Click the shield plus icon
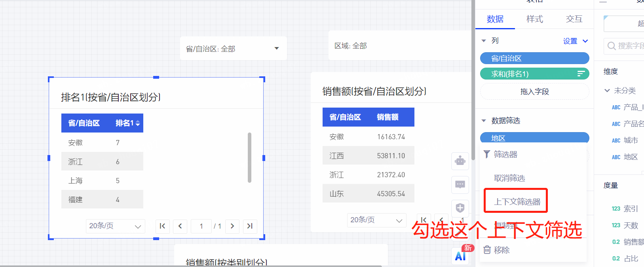This screenshot has width=644, height=267. 460,208
